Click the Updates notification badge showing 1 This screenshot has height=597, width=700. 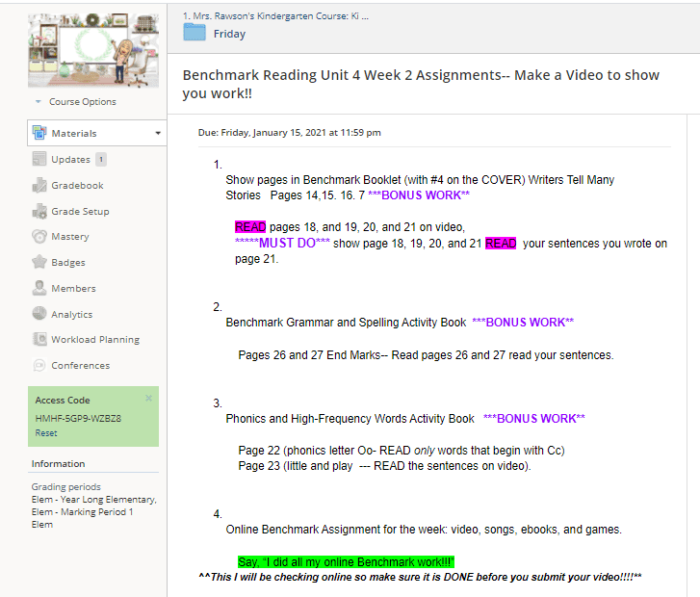[x=101, y=160]
